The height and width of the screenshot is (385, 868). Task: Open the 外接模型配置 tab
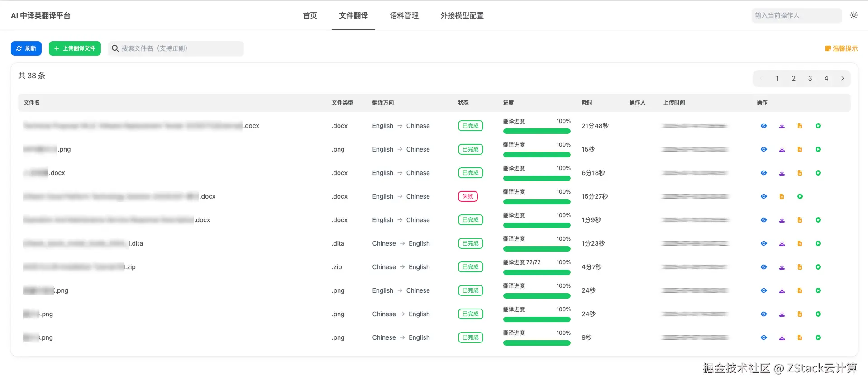click(x=462, y=15)
